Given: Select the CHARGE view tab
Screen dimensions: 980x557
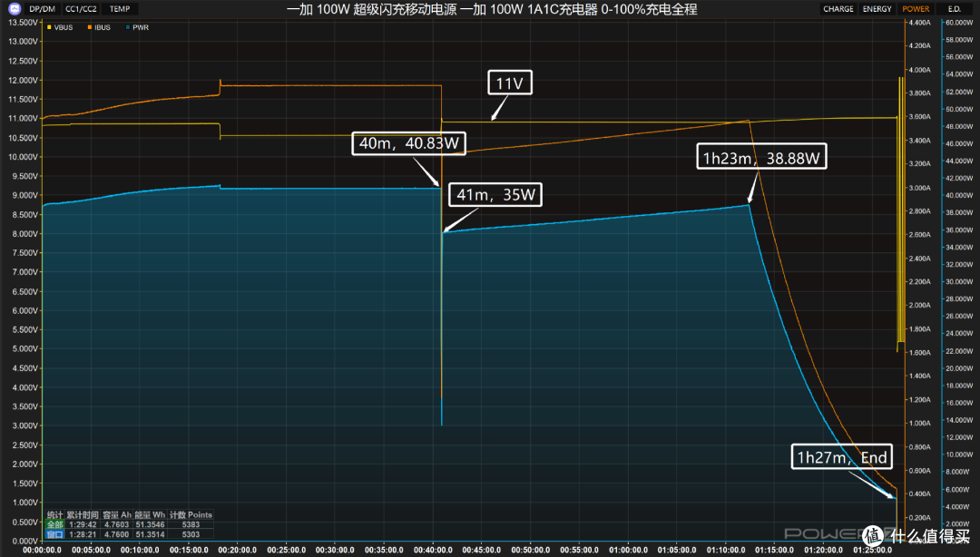Looking at the screenshot, I should pos(838,9).
